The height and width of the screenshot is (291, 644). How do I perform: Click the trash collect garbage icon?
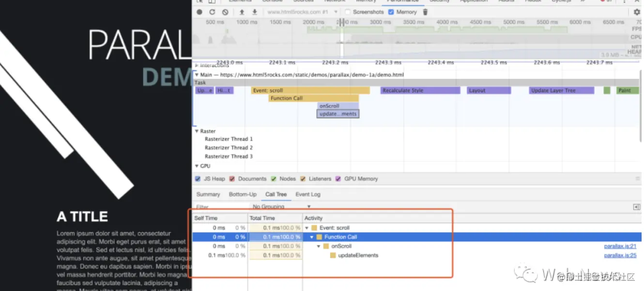[x=425, y=12]
